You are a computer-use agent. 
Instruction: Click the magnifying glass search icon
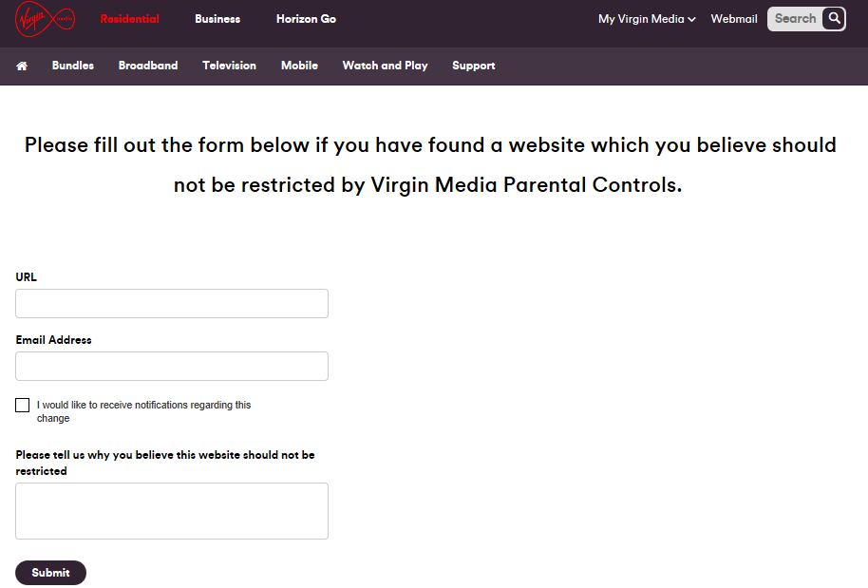834,19
